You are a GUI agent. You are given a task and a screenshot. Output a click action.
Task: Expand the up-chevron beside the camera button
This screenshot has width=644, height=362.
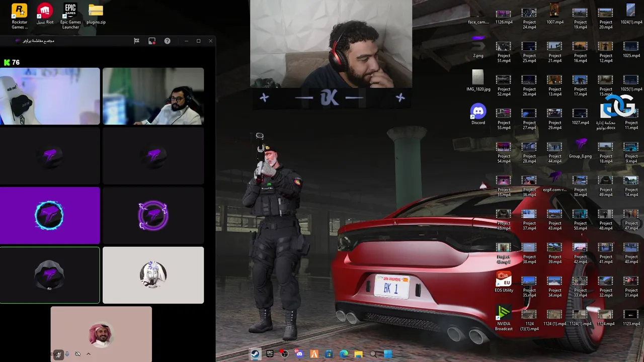88,354
